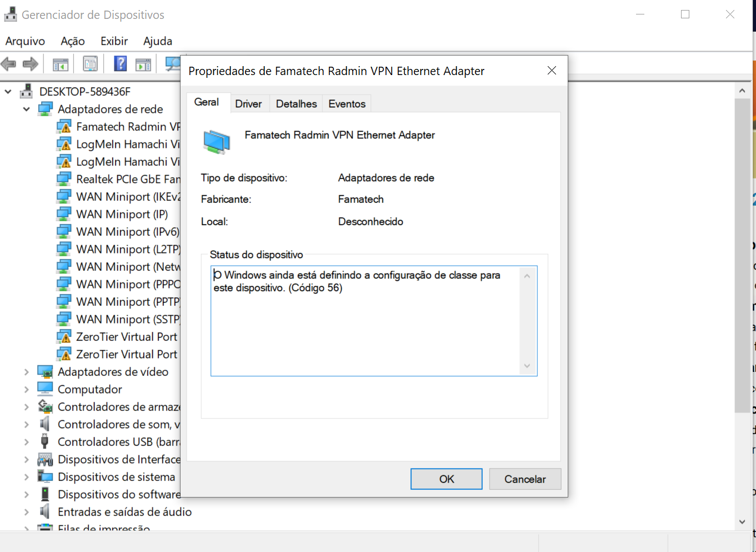Expand the Dispositivos de Interface node
This screenshot has height=552, width=756.
coord(26,459)
